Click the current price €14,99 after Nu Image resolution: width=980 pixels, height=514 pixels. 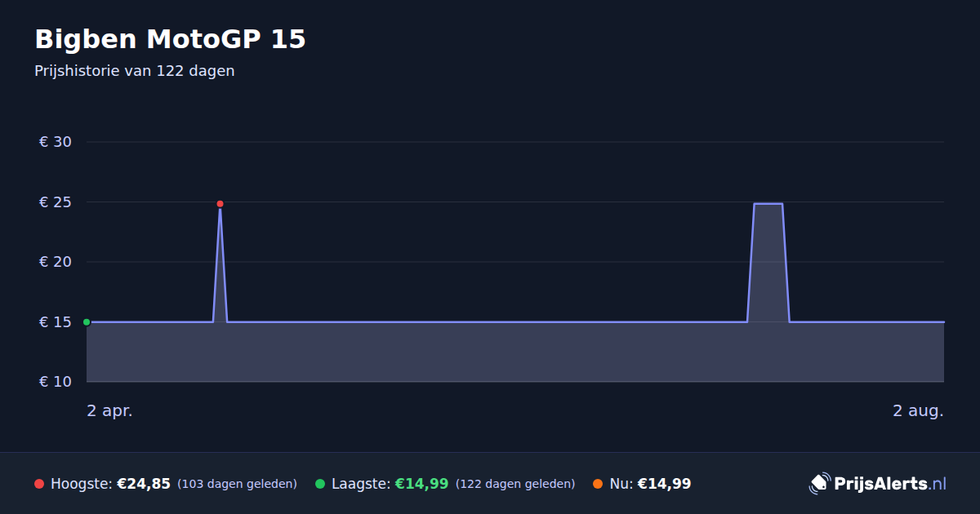pyautogui.click(x=664, y=484)
